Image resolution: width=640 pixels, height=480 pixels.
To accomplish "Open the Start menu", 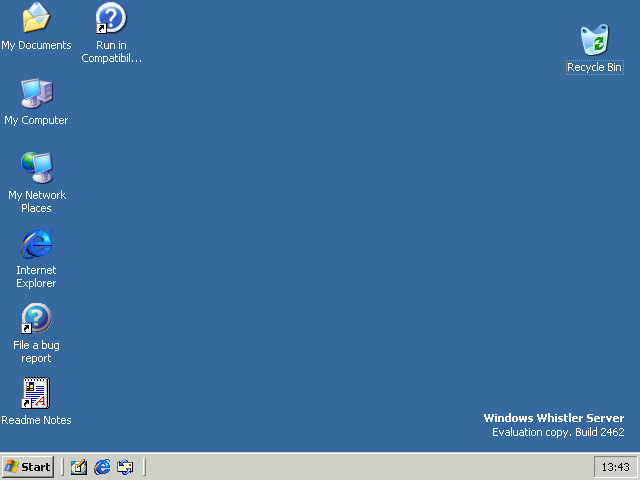I will [28, 467].
